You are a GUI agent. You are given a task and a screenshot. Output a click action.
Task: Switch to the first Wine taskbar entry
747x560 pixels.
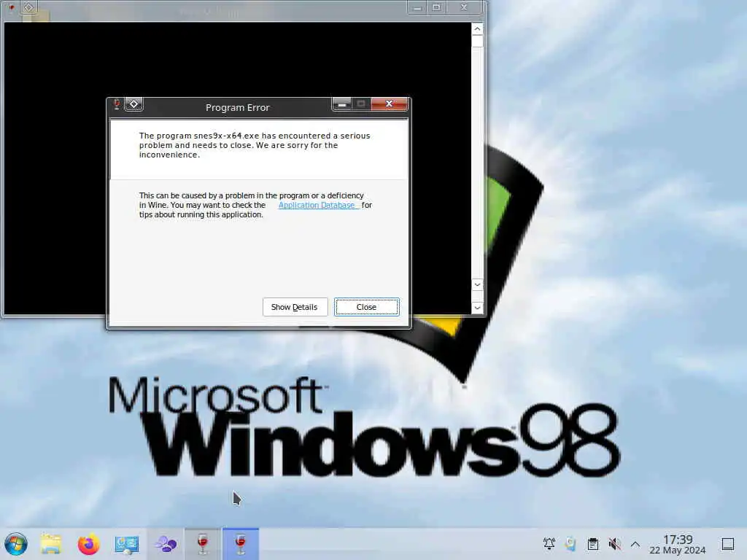click(203, 544)
